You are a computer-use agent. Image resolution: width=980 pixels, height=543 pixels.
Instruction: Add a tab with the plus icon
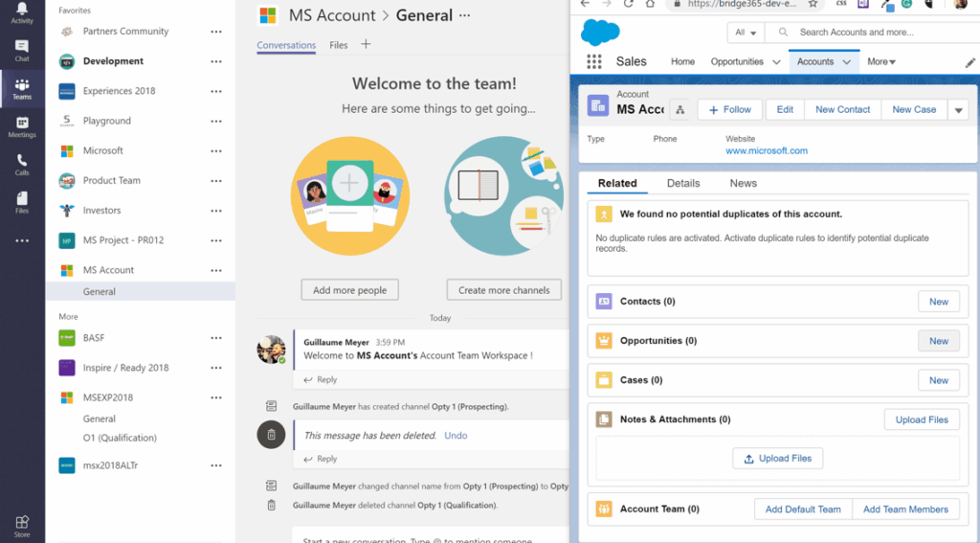click(x=366, y=44)
